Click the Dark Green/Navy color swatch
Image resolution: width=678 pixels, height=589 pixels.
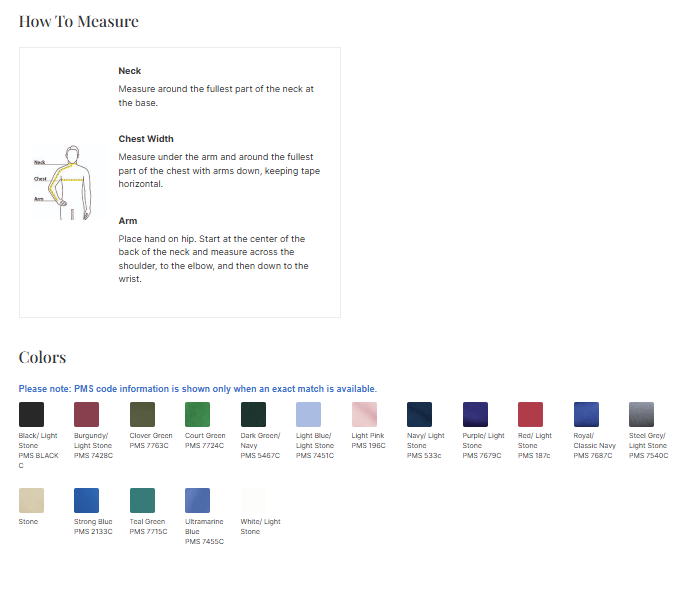coord(254,415)
